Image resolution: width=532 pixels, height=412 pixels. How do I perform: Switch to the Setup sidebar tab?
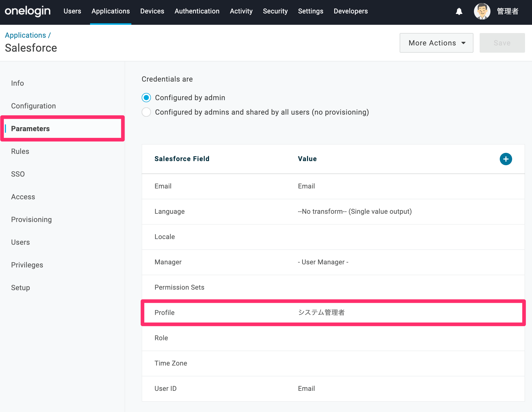[21, 288]
